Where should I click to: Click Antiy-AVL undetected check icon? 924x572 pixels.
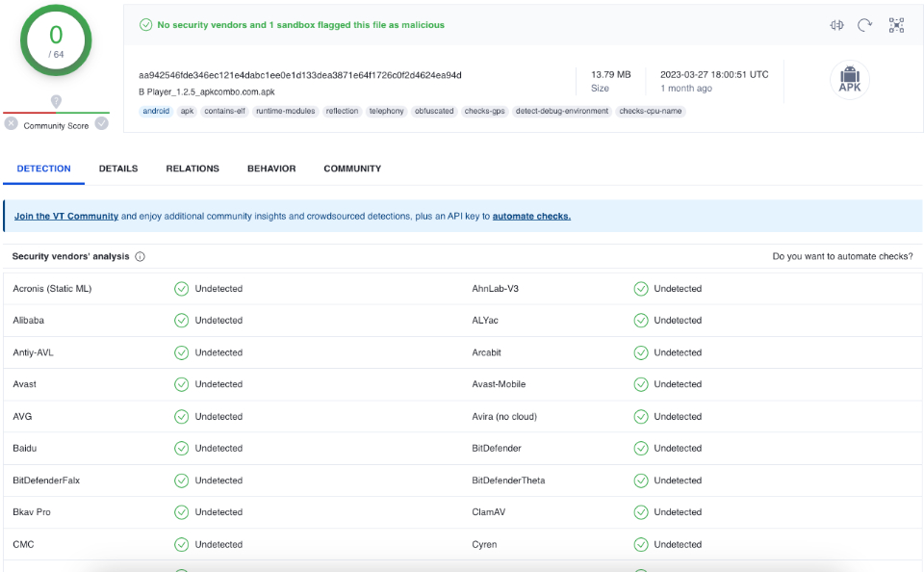click(x=182, y=352)
